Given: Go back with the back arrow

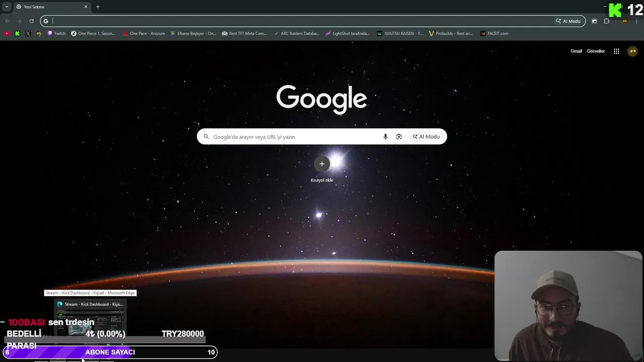Looking at the screenshot, I should pos(7,21).
